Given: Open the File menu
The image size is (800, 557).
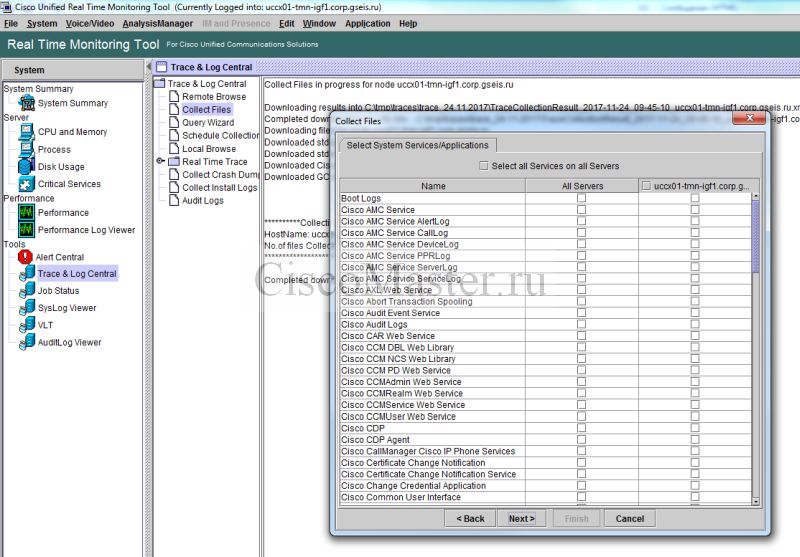Looking at the screenshot, I should (x=11, y=23).
